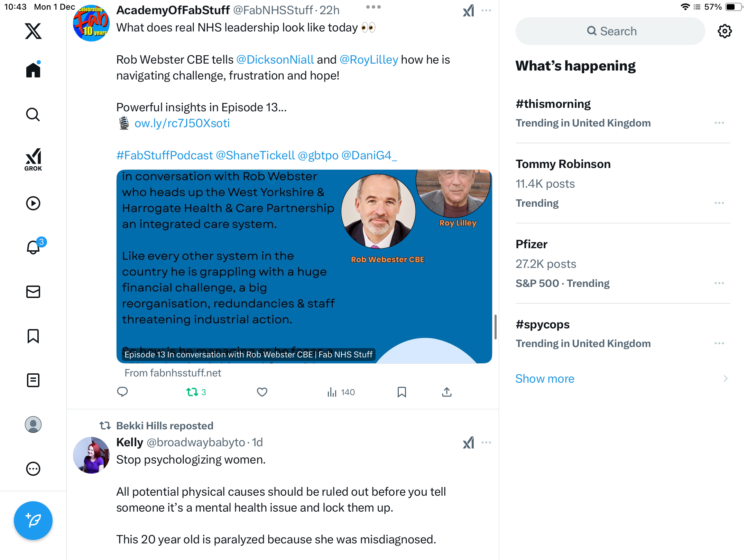Share the AcademyOfFabStuff post
The image size is (747, 560).
pos(447,392)
